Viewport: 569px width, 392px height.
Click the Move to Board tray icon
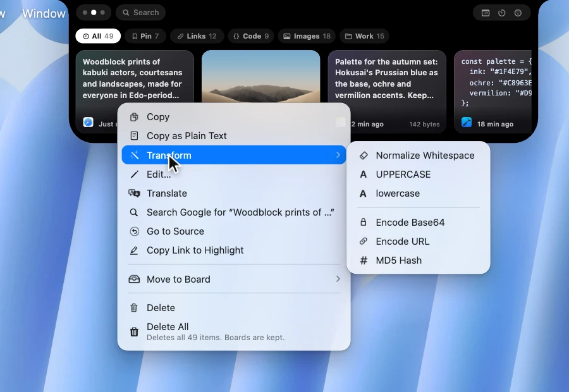coord(134,279)
